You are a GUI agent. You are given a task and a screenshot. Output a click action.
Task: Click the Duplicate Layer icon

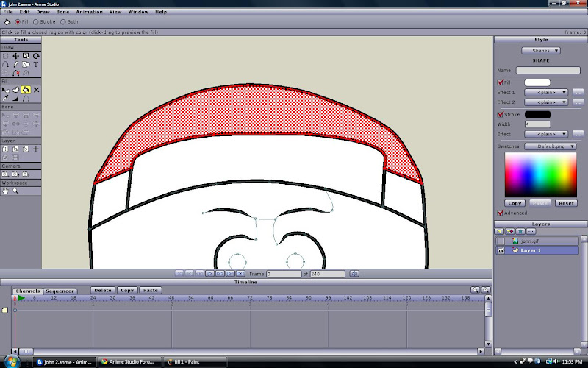pyautogui.click(x=509, y=231)
